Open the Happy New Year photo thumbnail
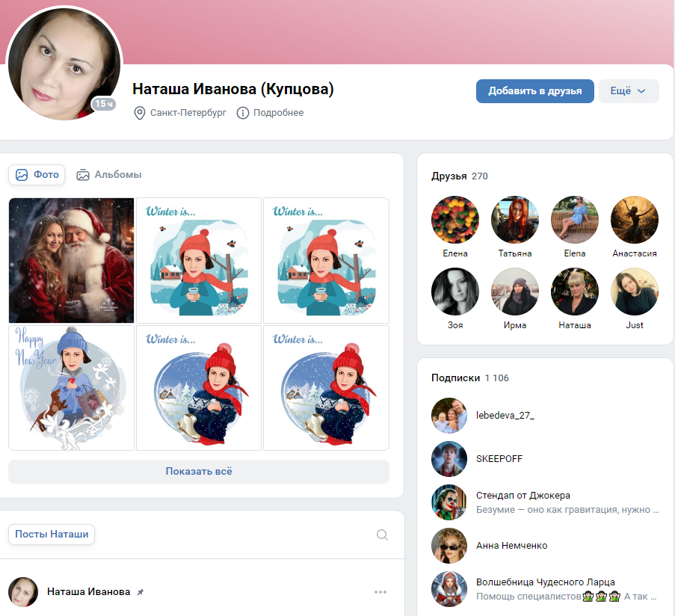The height and width of the screenshot is (616, 675). tap(72, 388)
